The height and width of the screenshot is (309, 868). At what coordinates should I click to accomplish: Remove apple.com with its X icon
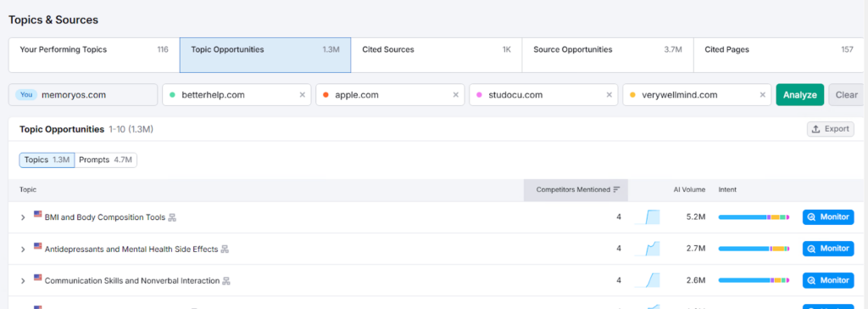tap(455, 95)
